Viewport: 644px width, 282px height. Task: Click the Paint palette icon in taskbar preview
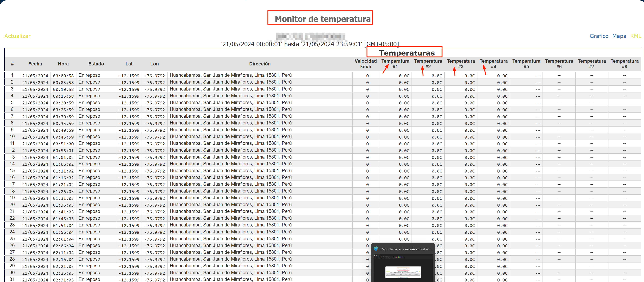click(x=376, y=249)
